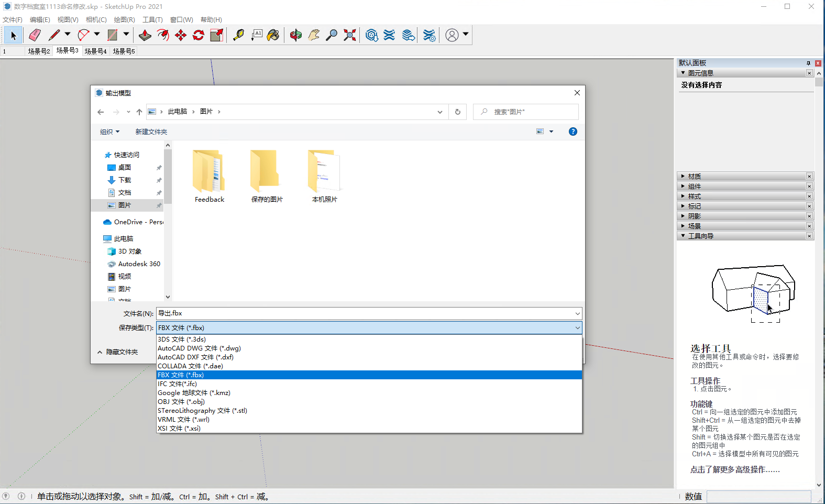Click 隐藏文件夹 hide folders button
825x504 pixels.
tap(118, 352)
